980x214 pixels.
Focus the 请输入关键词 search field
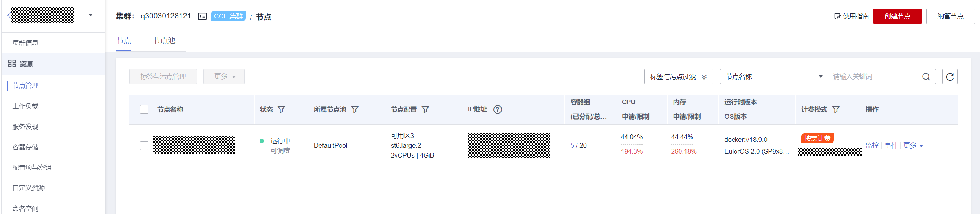874,77
